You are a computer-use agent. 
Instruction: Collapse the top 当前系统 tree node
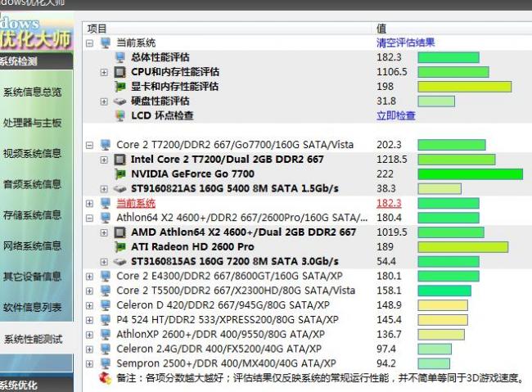point(89,43)
